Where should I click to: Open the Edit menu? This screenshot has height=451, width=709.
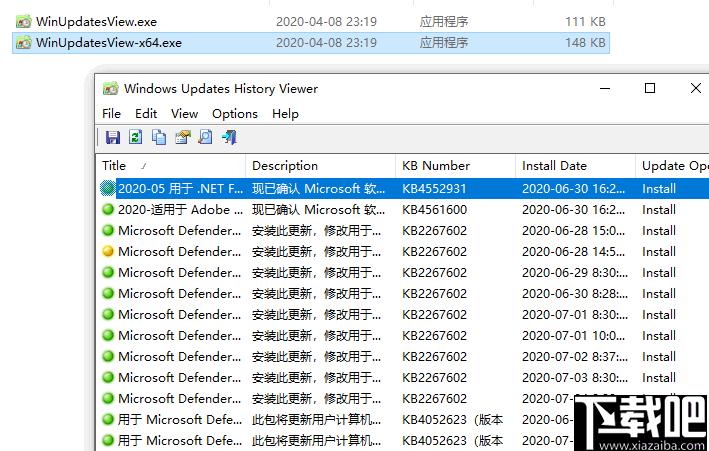pos(146,114)
